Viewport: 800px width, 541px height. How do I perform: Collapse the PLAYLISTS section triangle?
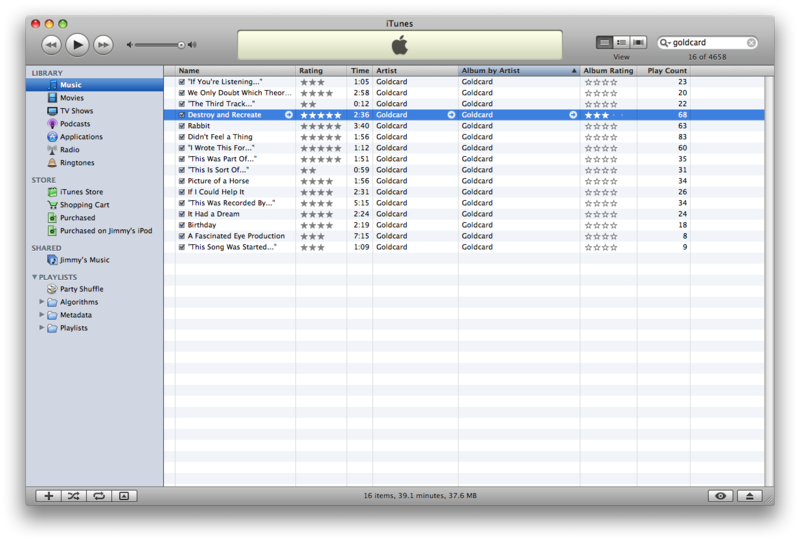(x=35, y=277)
